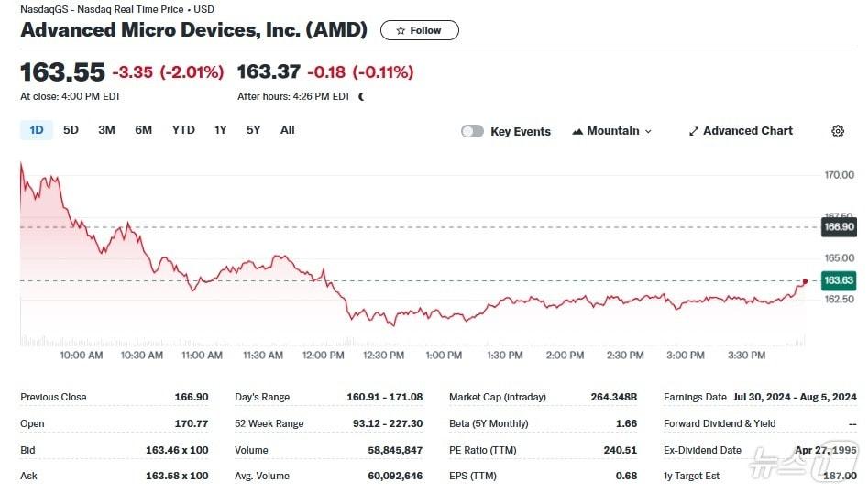The width and height of the screenshot is (868, 493).
Task: Select the 3M time range
Action: [106, 130]
